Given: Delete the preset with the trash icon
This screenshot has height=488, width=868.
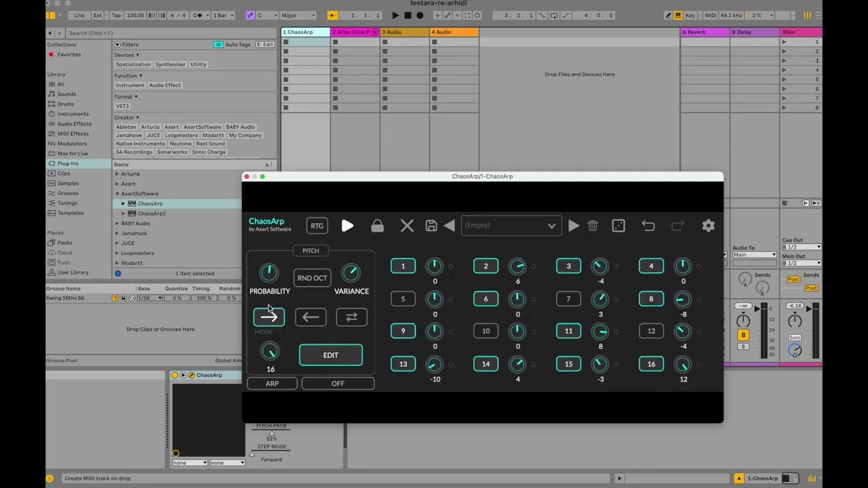Looking at the screenshot, I should (593, 226).
